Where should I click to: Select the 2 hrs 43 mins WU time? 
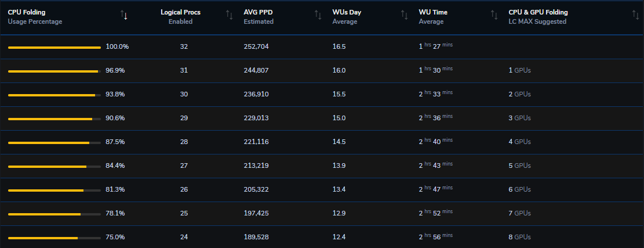coord(435,165)
